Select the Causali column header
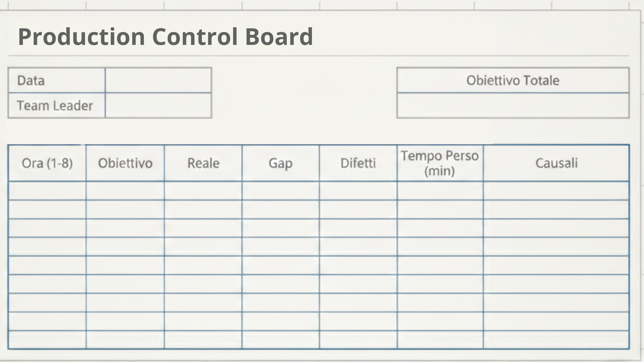Screen dimensions: 644x362 click(556, 163)
